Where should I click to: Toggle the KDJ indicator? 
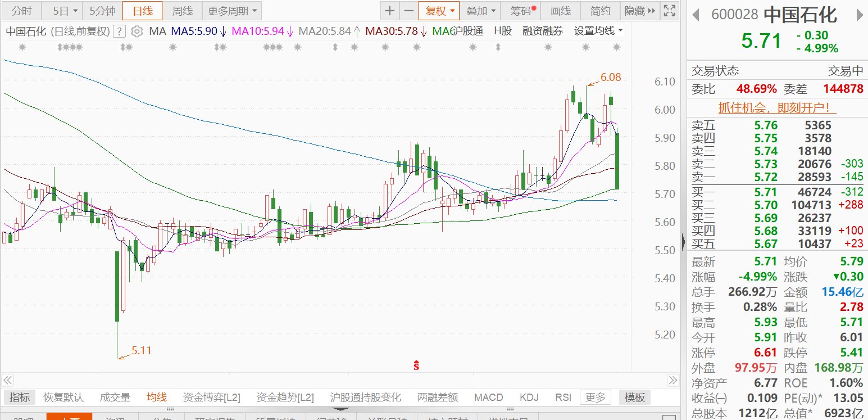pyautogui.click(x=529, y=398)
